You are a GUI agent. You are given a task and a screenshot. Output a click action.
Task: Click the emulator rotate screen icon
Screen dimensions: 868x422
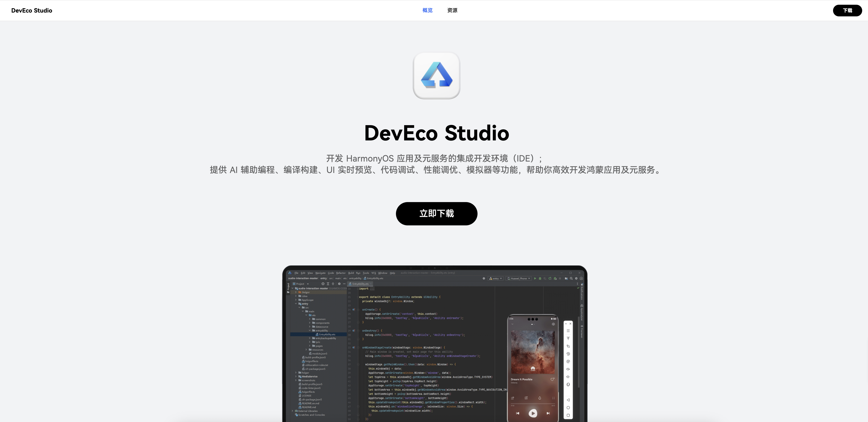click(x=568, y=354)
